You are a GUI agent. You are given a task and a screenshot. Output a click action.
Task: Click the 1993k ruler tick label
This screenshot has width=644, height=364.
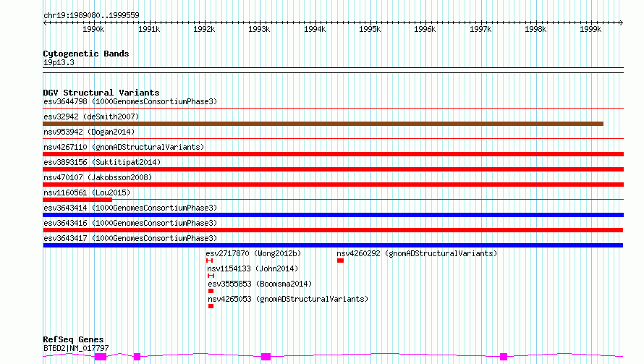click(x=259, y=30)
